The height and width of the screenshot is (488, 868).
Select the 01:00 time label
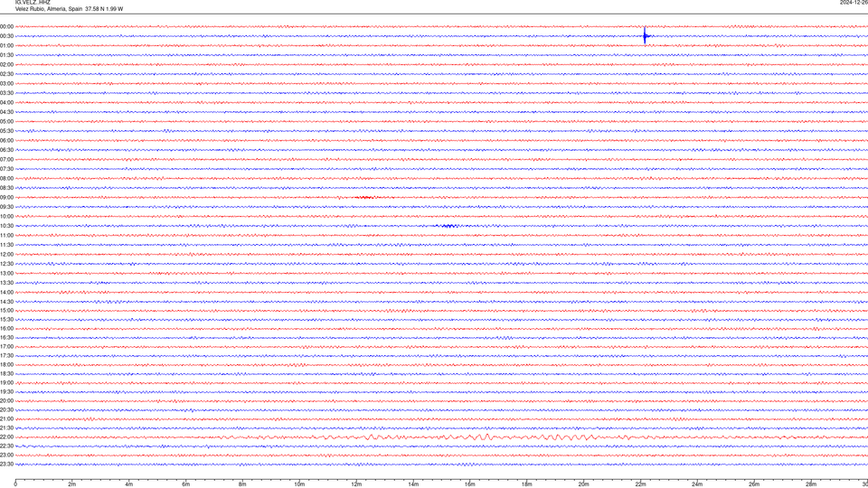coord(6,46)
